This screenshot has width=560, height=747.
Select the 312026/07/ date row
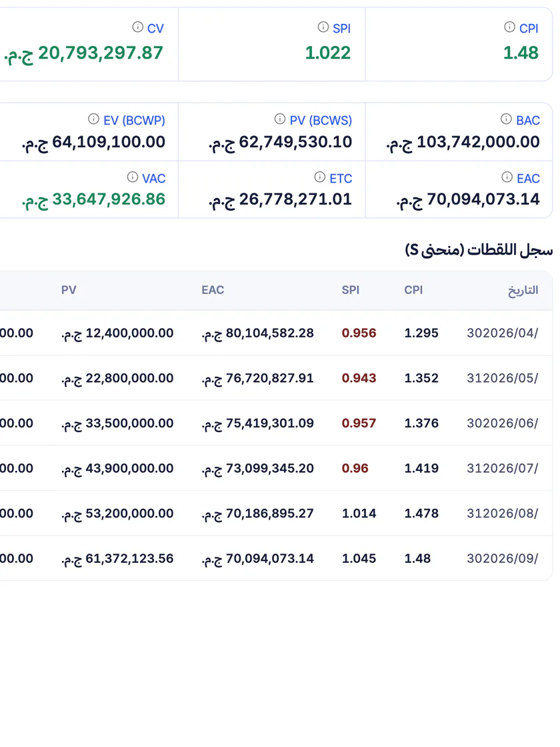pyautogui.click(x=276, y=468)
